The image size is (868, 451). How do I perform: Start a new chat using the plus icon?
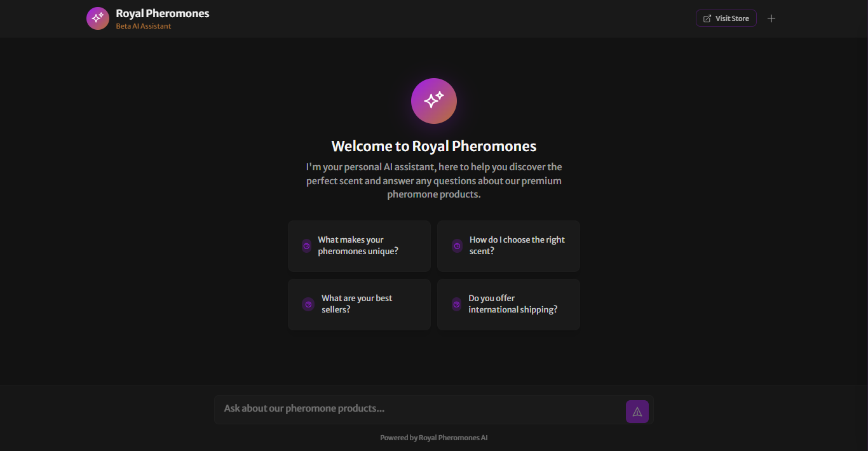(771, 18)
